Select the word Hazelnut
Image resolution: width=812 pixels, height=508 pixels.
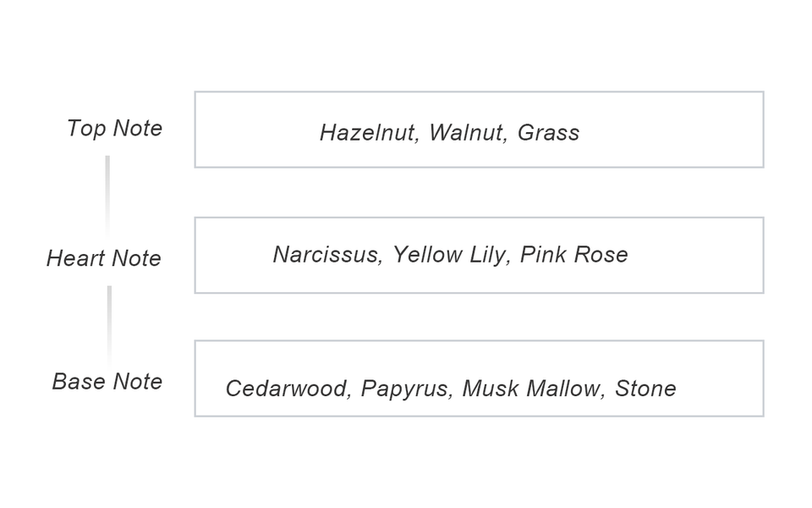(367, 133)
